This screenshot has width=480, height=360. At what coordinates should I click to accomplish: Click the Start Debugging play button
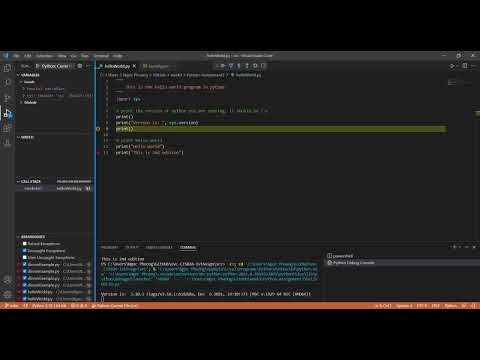click(x=37, y=66)
